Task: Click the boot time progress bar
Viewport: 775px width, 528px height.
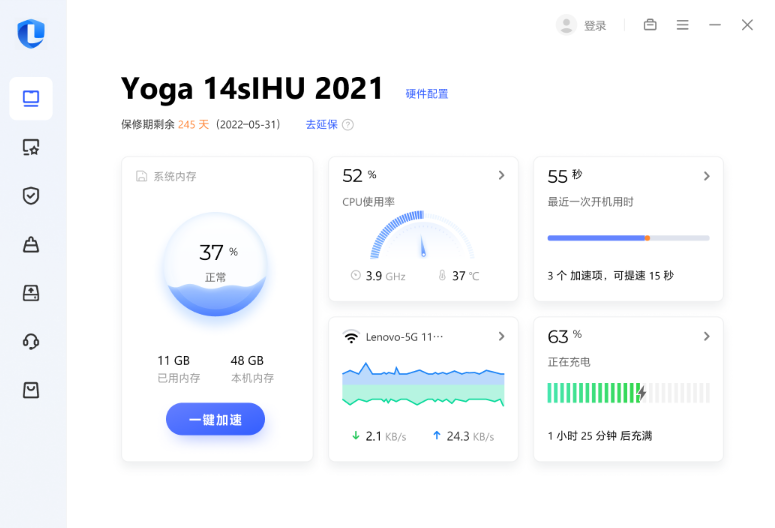Action: [628, 238]
